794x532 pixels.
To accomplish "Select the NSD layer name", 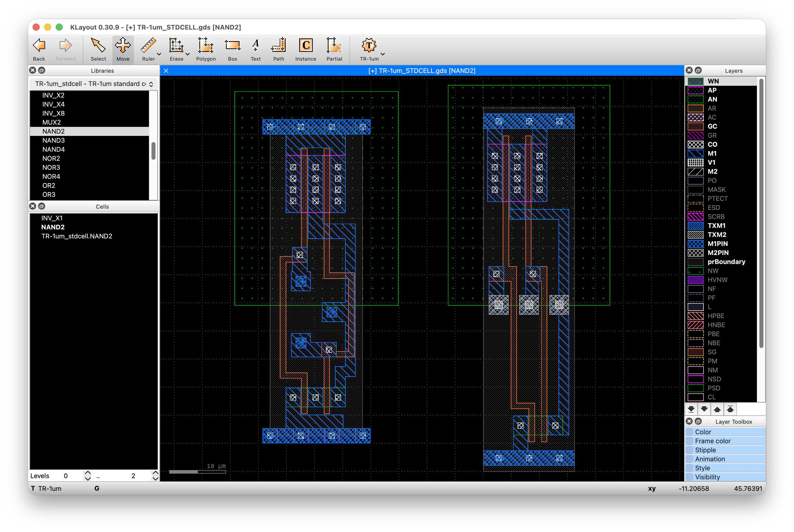I will (714, 379).
